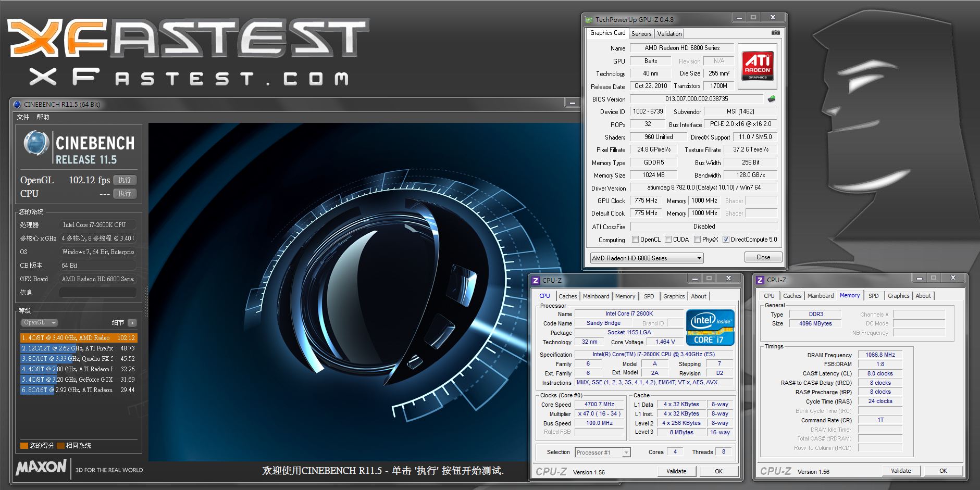Click the Bus Interface PCI-E 2.0 value

[740, 124]
